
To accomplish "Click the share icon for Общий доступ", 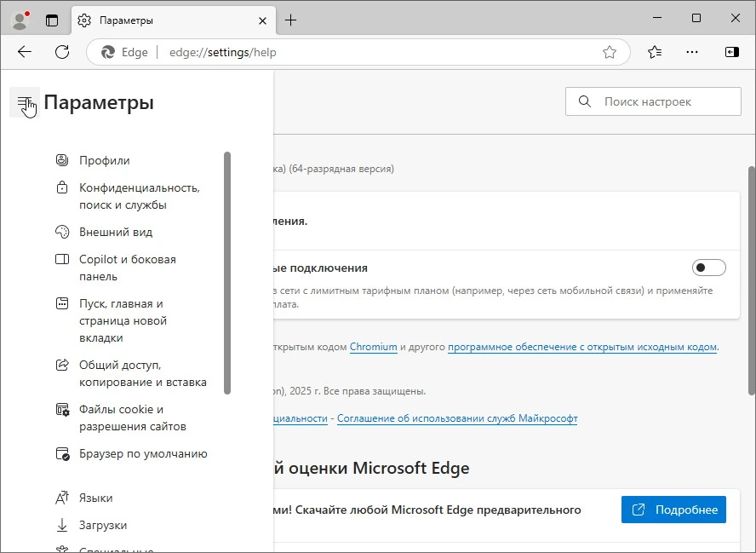I will (x=62, y=365).
